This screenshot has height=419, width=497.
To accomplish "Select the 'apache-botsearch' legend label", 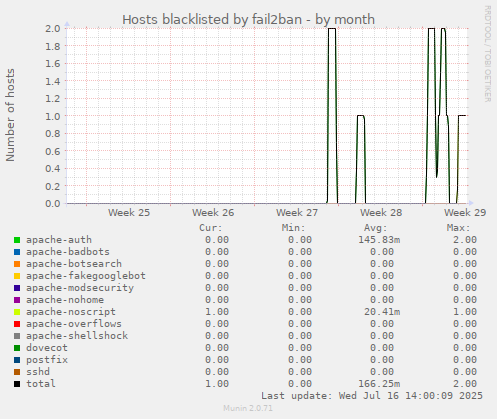I will coord(74,264).
